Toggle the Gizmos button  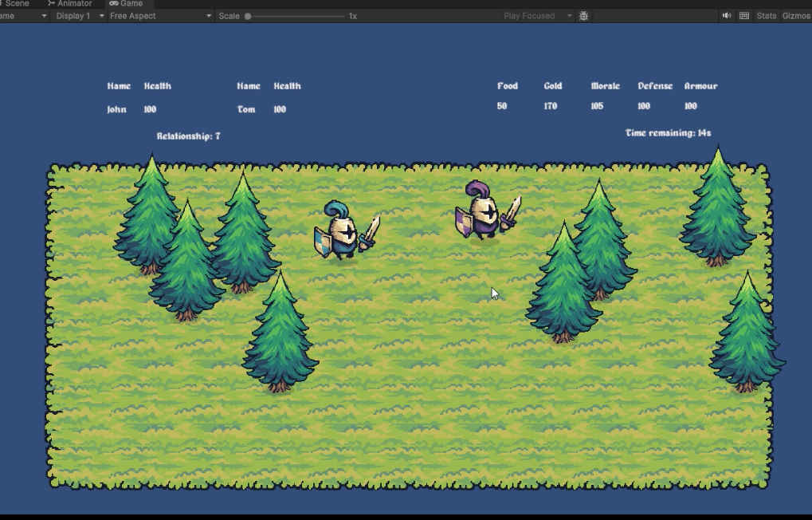(796, 16)
